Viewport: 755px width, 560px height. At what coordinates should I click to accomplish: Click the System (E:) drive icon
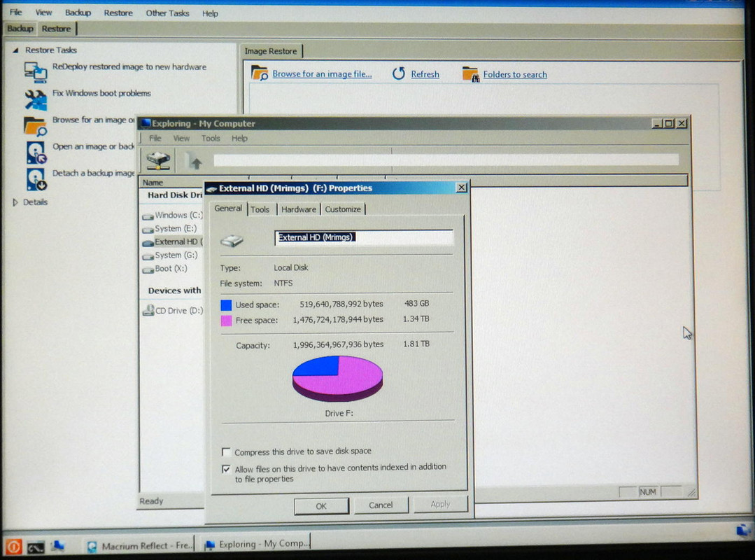[x=148, y=230]
